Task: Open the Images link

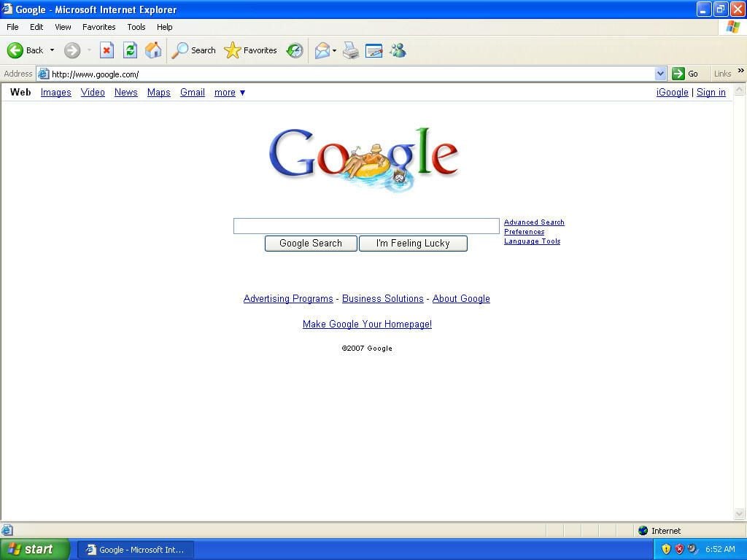Action: point(55,93)
